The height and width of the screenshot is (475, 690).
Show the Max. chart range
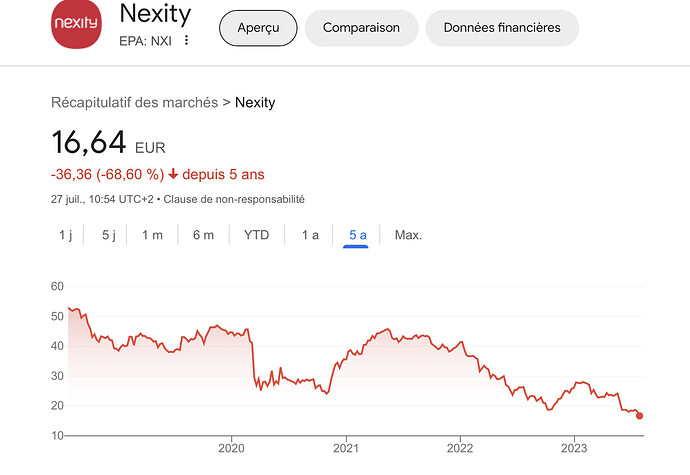click(408, 235)
